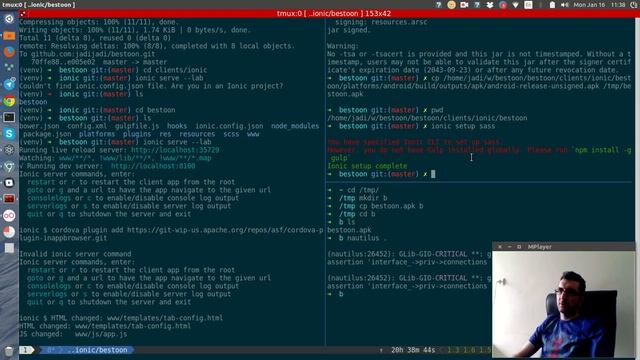
Task: Open the orange Files manager dock icon
Action: [x=9, y=36]
